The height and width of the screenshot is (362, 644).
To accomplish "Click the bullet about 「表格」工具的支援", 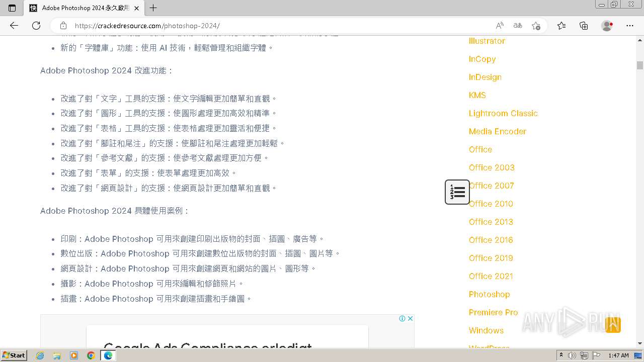I will 169,128.
